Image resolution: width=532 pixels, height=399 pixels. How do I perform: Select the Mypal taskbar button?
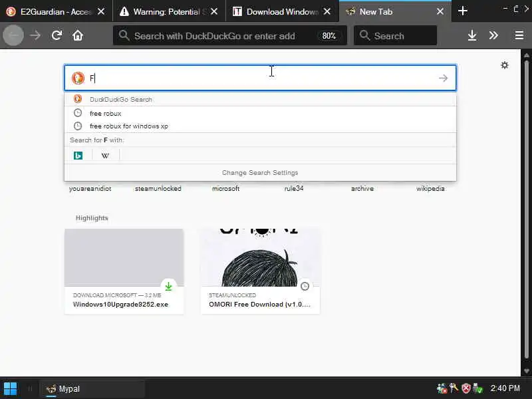pos(93,389)
